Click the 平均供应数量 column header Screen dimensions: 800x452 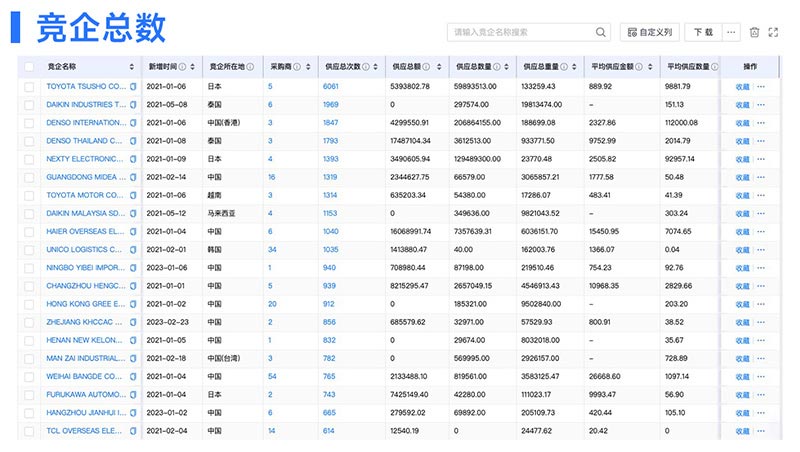click(689, 67)
